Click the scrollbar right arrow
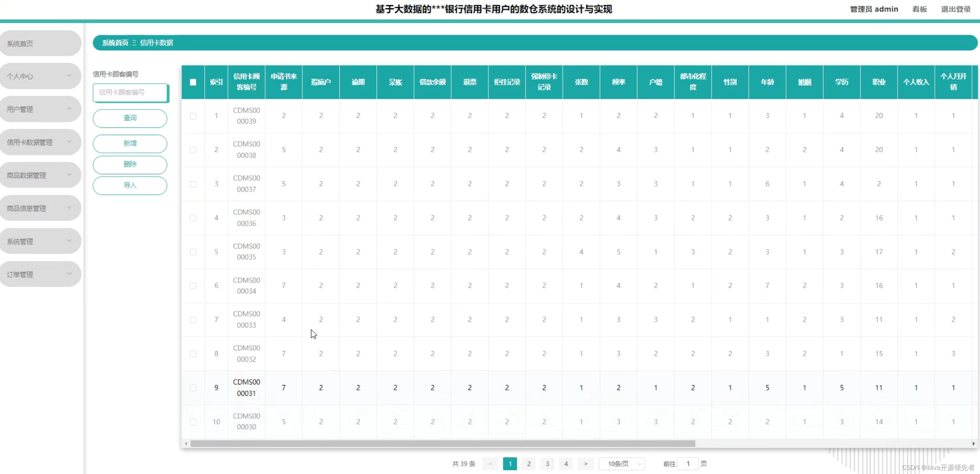Image resolution: width=980 pixels, height=474 pixels. pos(973,444)
